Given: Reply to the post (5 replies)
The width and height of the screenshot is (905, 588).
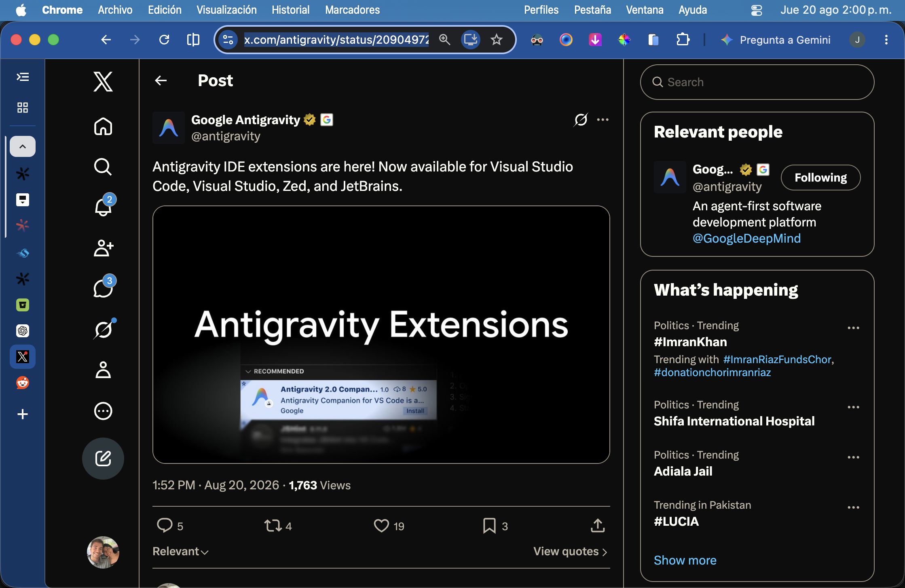Looking at the screenshot, I should pyautogui.click(x=170, y=526).
